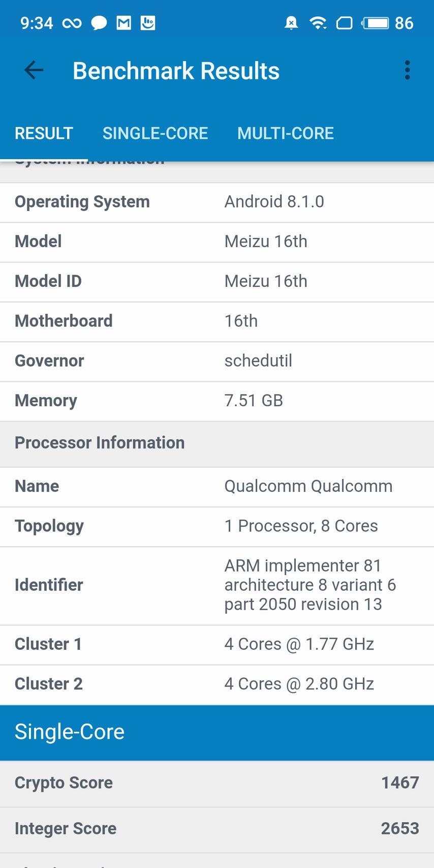Tap the Wi-Fi status icon
The height and width of the screenshot is (868, 434).
coord(318,23)
